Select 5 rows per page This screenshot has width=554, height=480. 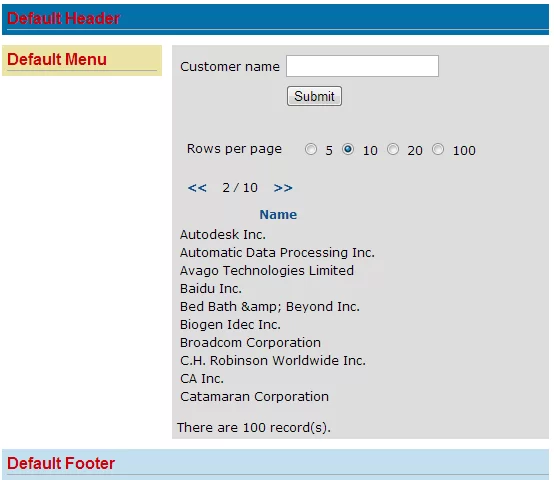(x=311, y=149)
